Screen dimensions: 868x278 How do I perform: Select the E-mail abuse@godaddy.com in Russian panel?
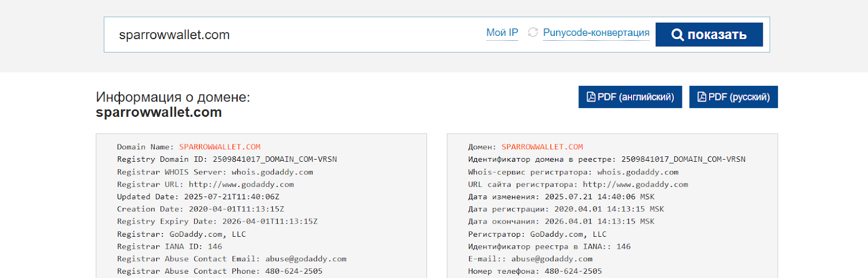[x=552, y=259]
